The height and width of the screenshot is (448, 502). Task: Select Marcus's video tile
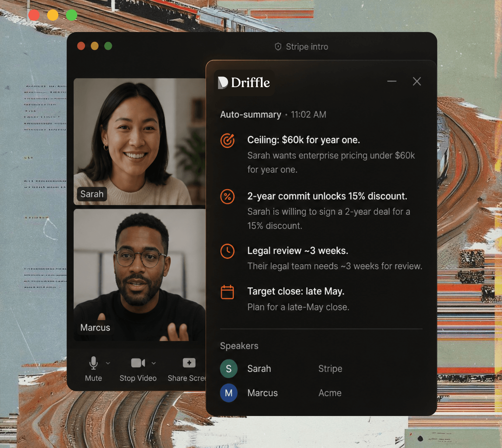140,275
